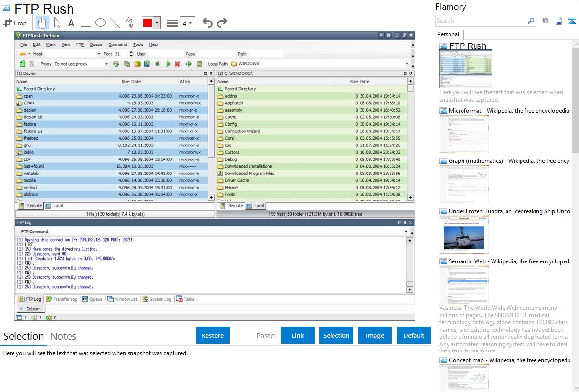This screenshot has width=579, height=392.
Task: Click the green play connect icon
Action: pos(168,64)
